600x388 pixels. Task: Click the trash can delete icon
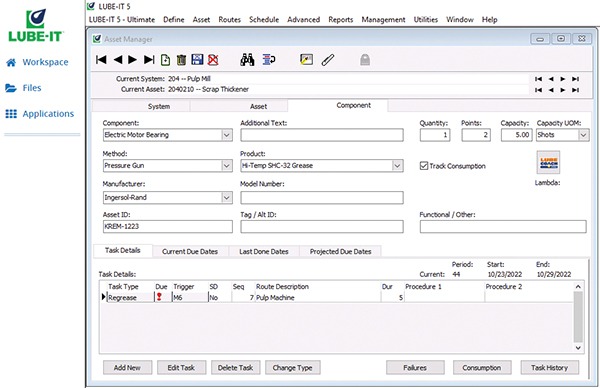[181, 60]
